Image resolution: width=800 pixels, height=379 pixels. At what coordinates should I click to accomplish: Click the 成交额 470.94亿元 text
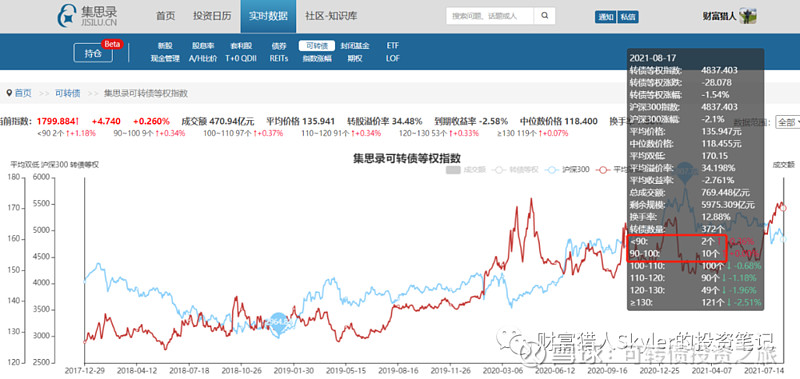point(218,121)
